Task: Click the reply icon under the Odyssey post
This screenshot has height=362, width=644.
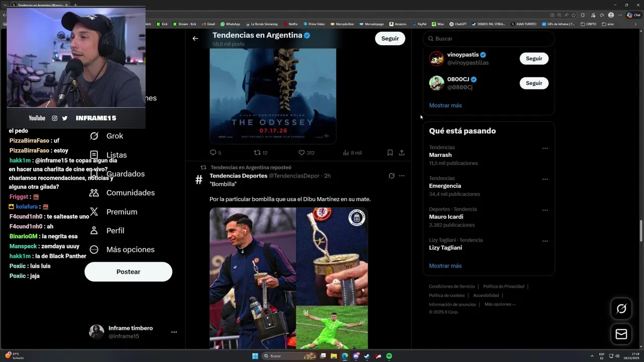Action: [x=213, y=152]
